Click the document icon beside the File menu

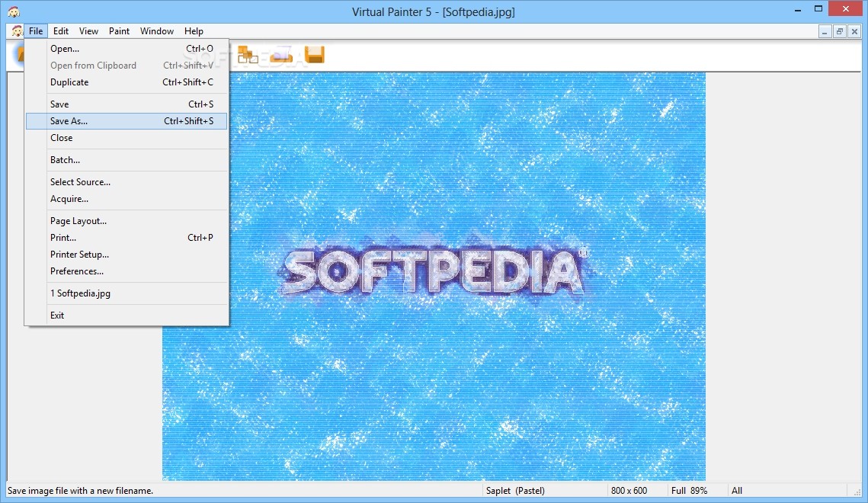(18, 31)
